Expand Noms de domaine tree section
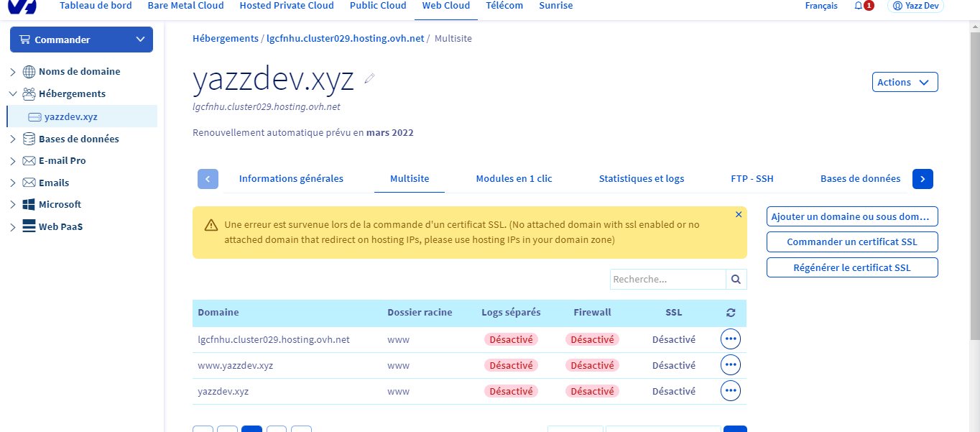This screenshot has height=432, width=980. [x=13, y=72]
